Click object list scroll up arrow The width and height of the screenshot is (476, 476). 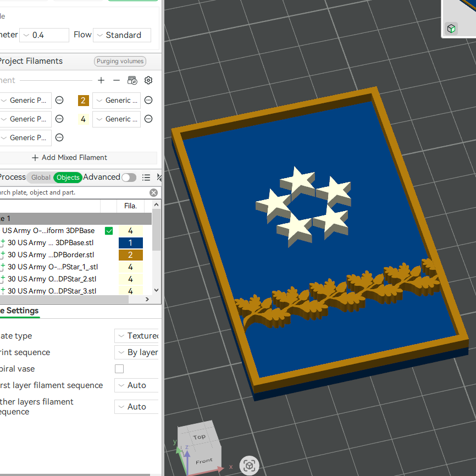(x=156, y=204)
